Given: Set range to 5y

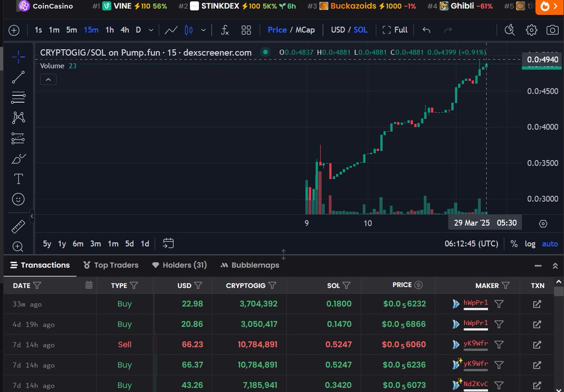Looking at the screenshot, I should point(47,243).
